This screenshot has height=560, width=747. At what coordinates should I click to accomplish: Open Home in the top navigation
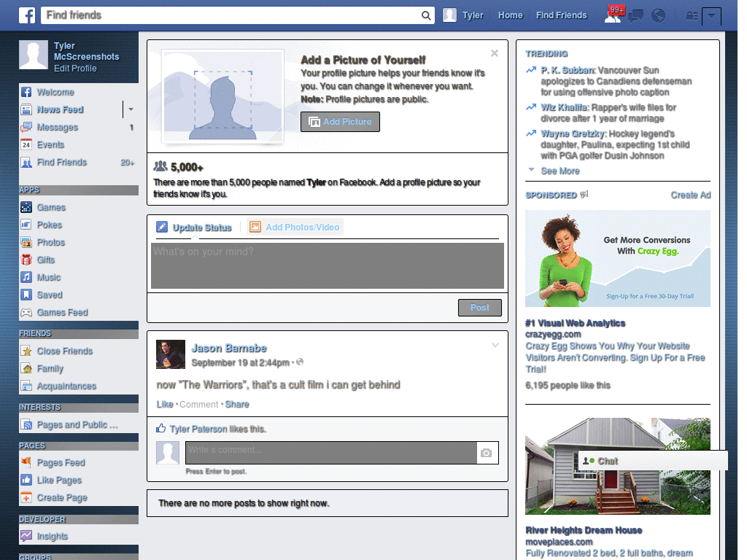510,15
